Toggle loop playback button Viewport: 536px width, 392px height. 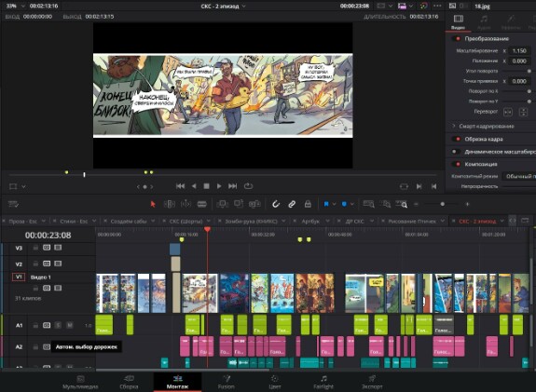[248, 186]
